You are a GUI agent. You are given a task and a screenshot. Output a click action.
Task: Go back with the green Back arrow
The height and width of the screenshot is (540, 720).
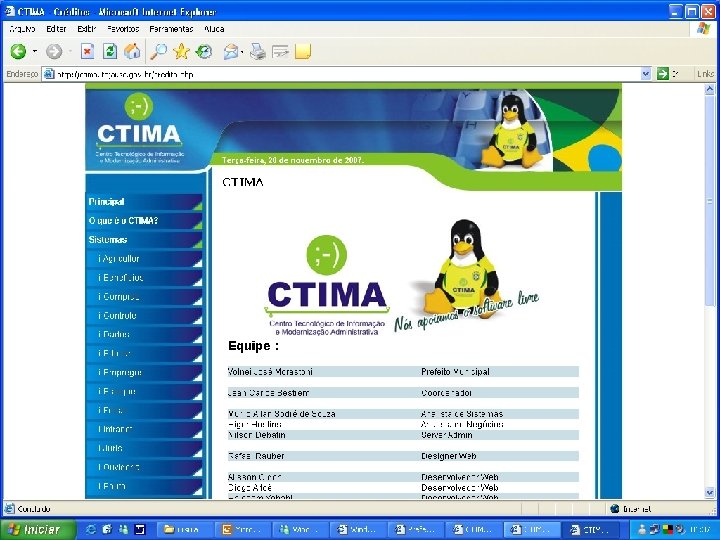pos(18,51)
